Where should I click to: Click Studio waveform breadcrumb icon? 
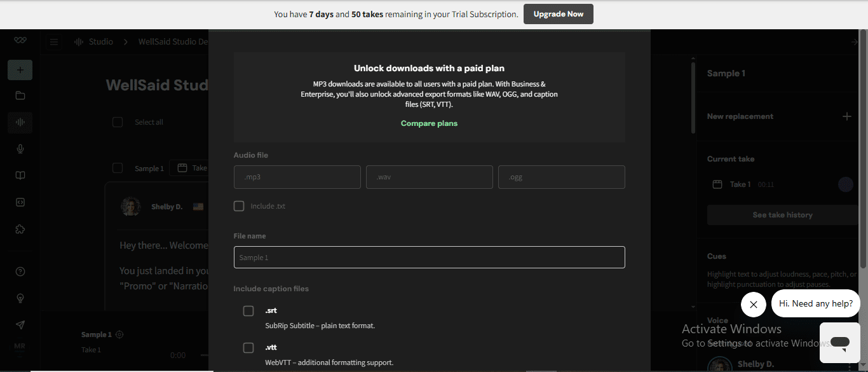[x=79, y=42]
